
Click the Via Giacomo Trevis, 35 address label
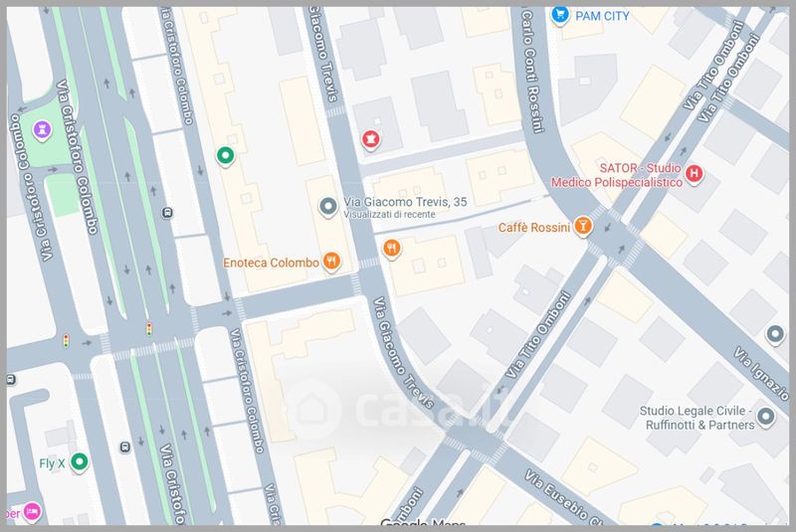(x=405, y=202)
